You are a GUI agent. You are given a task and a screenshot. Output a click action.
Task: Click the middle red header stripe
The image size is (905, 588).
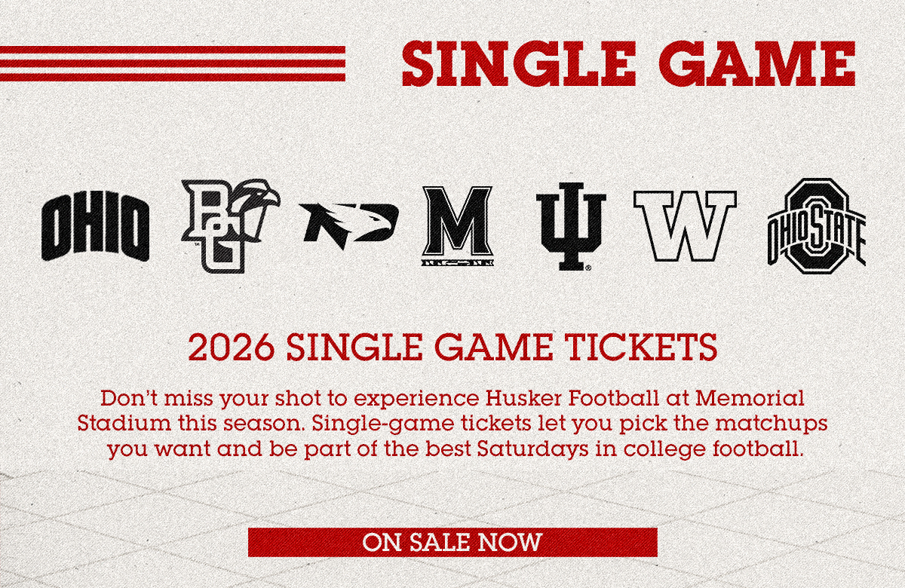tap(173, 63)
